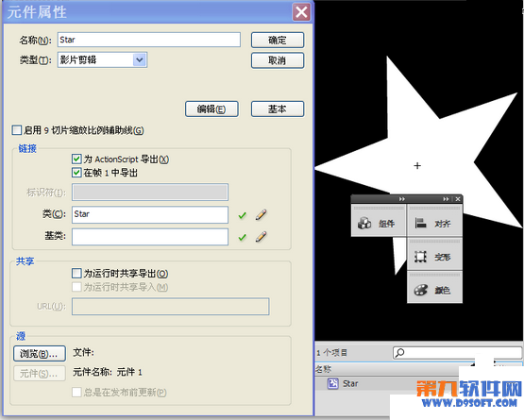Enable 9-slice scaling guides checkbox
The width and height of the screenshot is (524, 420).
(17, 130)
